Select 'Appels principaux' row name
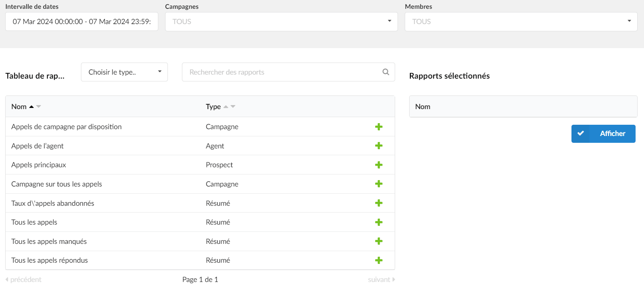This screenshot has height=288, width=644. [x=38, y=165]
